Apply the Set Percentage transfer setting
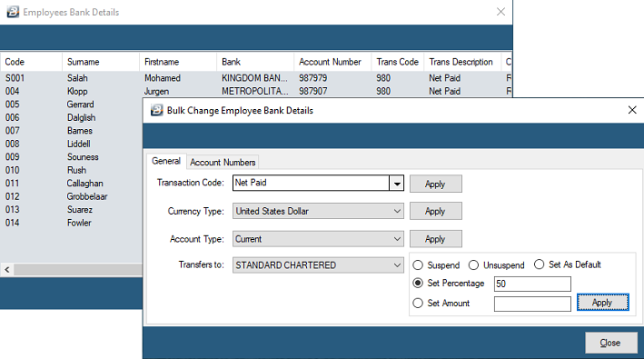644x359 pixels. tap(602, 303)
